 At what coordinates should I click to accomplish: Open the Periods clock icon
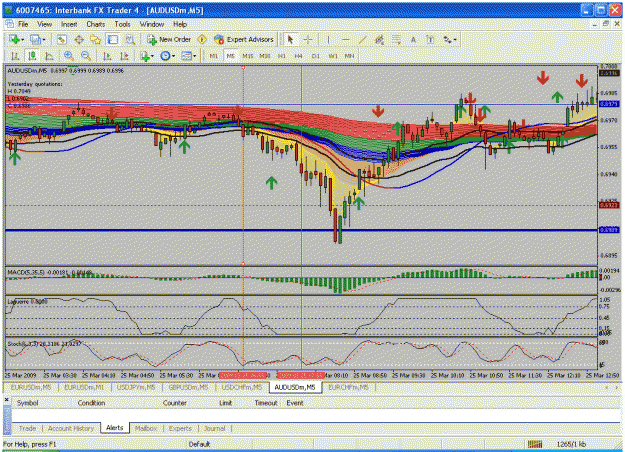click(165, 56)
